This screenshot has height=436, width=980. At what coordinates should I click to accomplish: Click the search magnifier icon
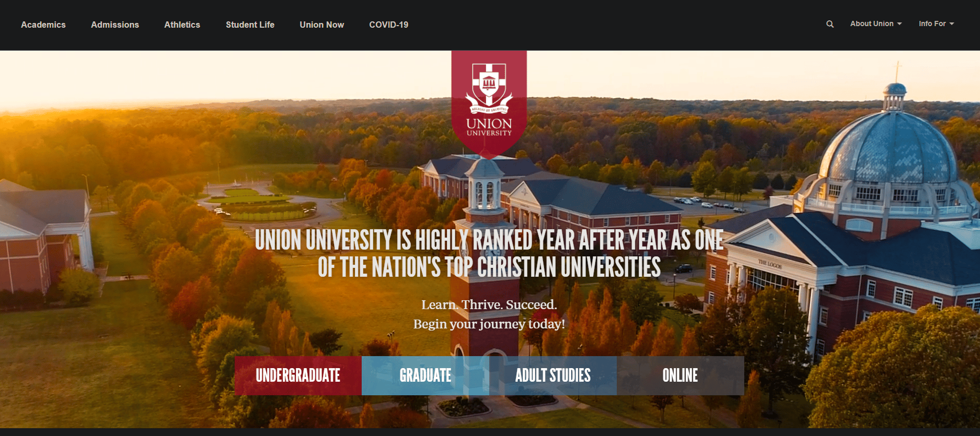click(x=829, y=24)
